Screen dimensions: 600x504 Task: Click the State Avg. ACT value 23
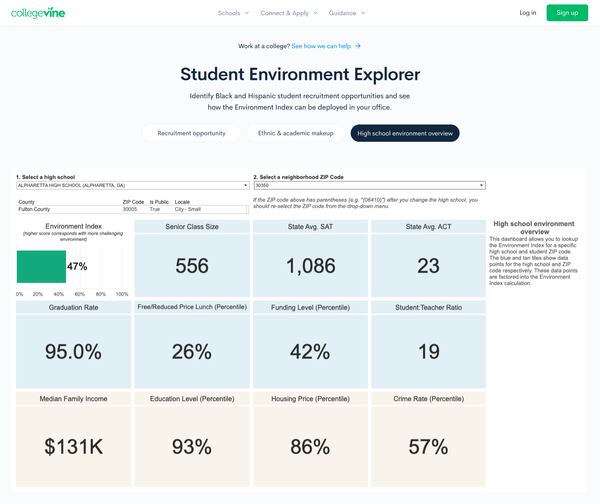tap(428, 266)
